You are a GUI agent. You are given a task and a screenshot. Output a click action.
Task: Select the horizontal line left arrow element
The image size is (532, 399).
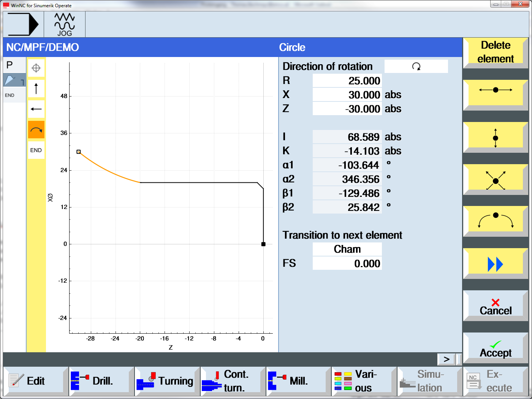tap(36, 109)
